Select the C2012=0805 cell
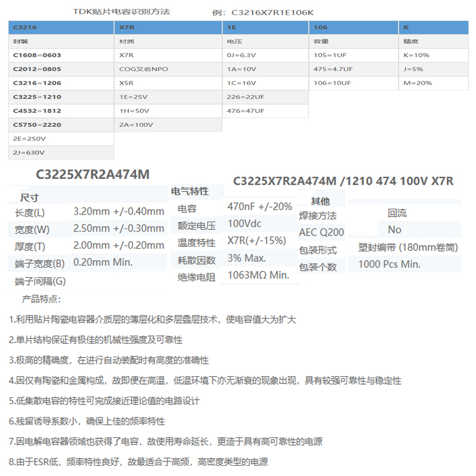 (x=61, y=69)
